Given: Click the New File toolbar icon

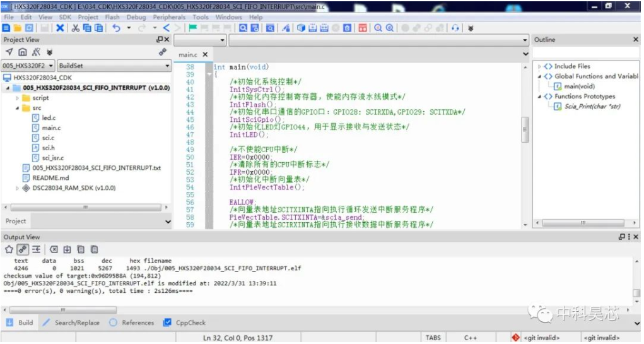Looking at the screenshot, I should pyautogui.click(x=6, y=28).
